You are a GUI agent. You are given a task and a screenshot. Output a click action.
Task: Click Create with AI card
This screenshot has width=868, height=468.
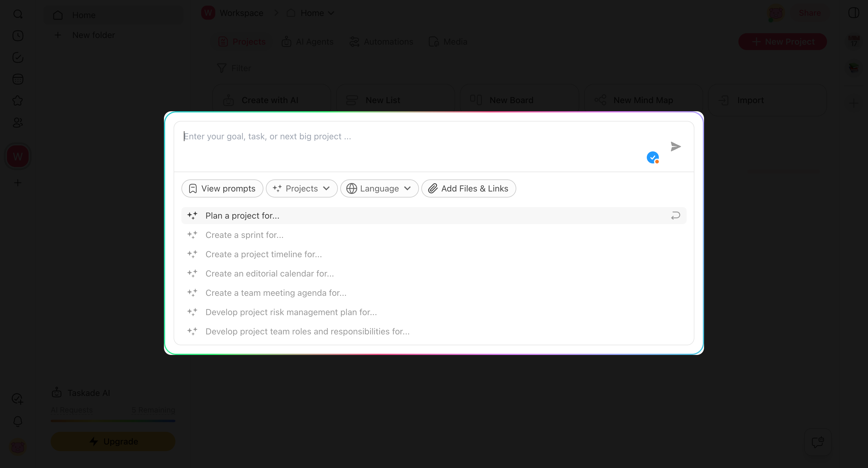(x=271, y=100)
